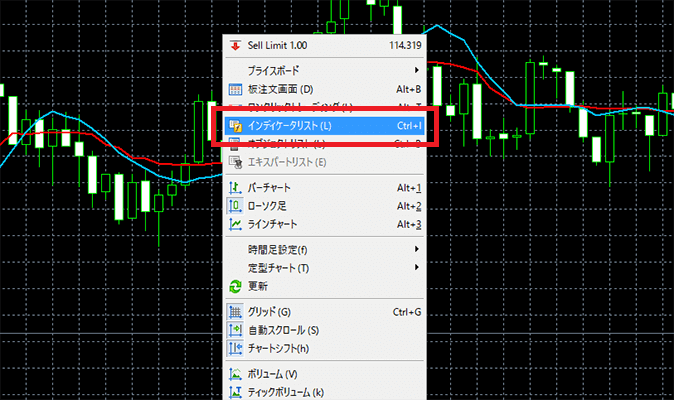Open 板注文画面 (D) menu entry
This screenshot has height=400, width=674.
coord(325,89)
